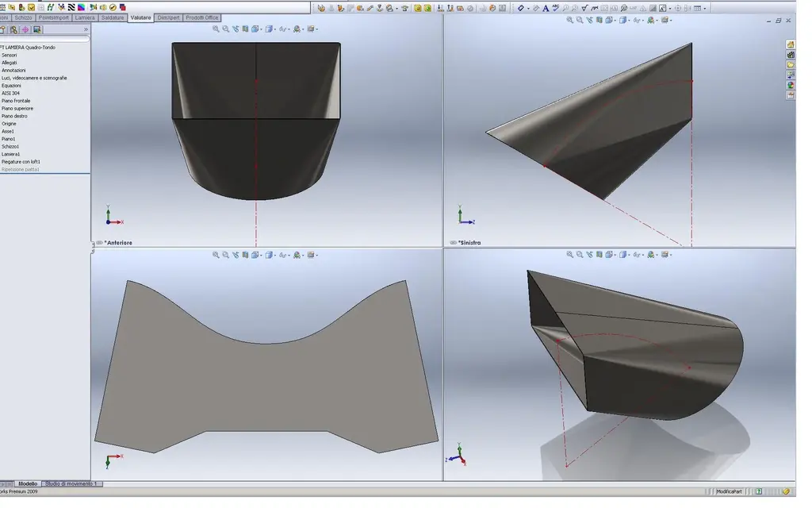Zoom to fit in Anteriore viewport
Viewport: 812px width, 508px height.
click(x=216, y=29)
